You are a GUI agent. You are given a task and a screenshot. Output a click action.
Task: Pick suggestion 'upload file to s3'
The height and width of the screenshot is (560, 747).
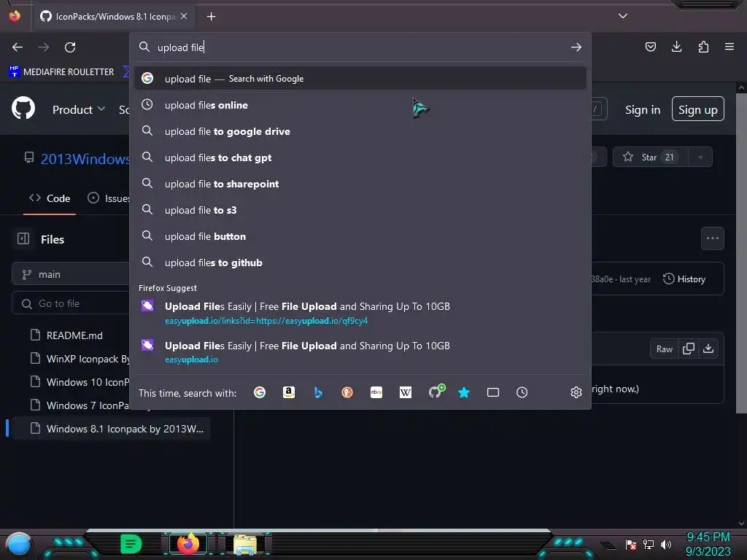[360, 209]
